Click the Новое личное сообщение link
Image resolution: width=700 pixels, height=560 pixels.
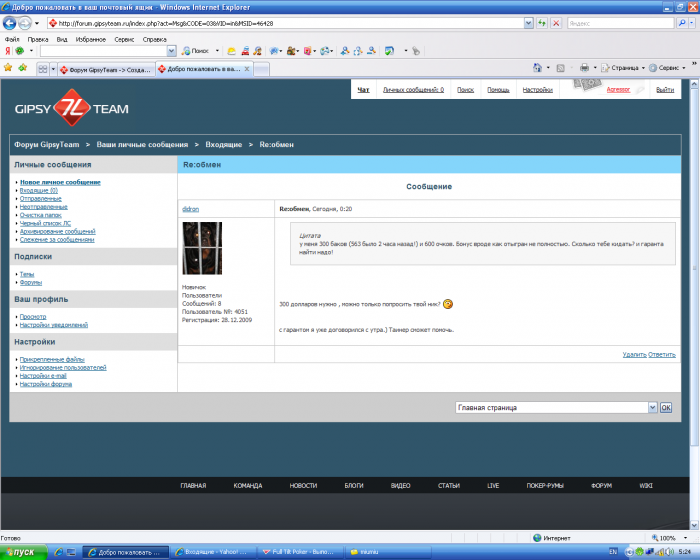click(60, 182)
